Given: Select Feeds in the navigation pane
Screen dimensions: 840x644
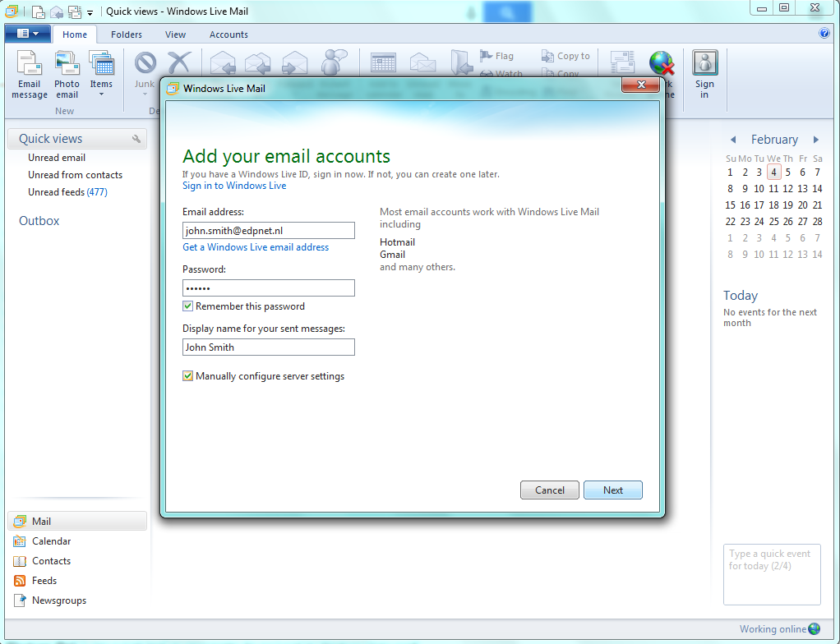Looking at the screenshot, I should pyautogui.click(x=77, y=580).
